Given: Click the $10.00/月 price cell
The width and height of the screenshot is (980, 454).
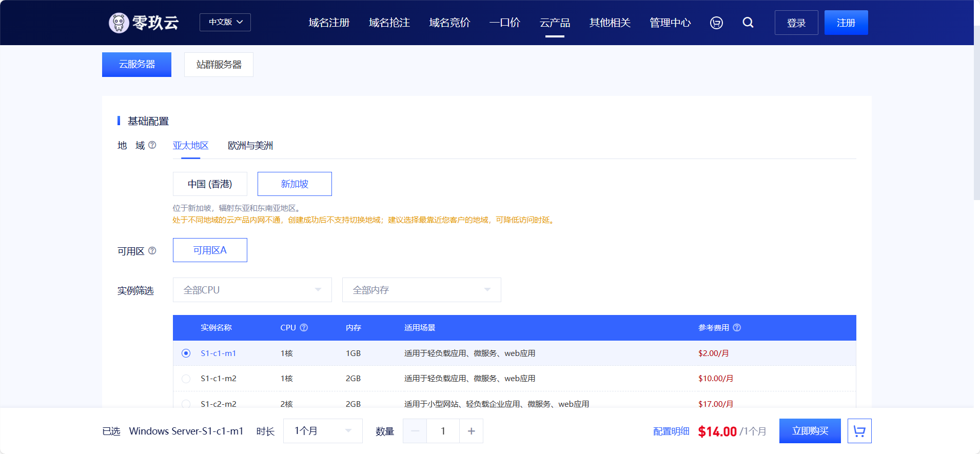Looking at the screenshot, I should coord(716,379).
